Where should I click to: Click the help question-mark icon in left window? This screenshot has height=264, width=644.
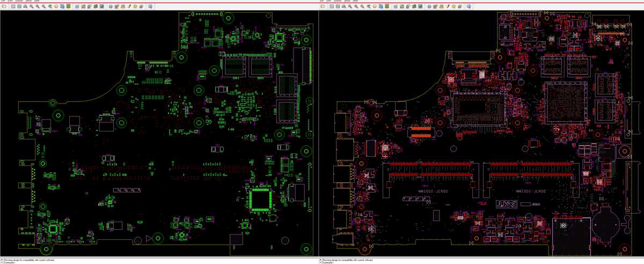pyautogui.click(x=150, y=6)
